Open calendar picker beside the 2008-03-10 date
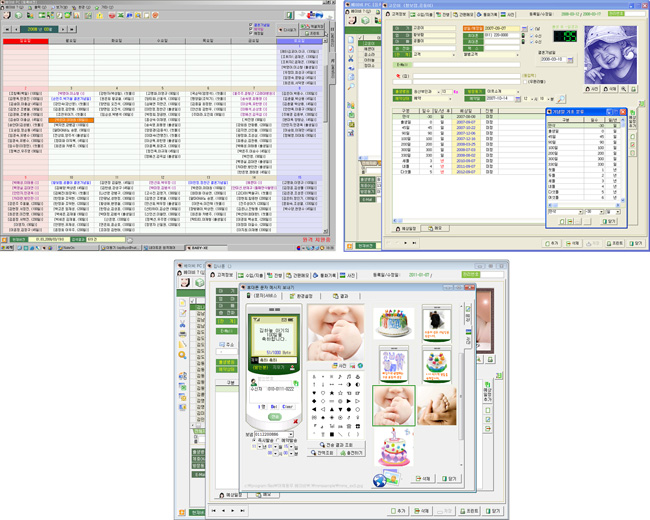 point(570,60)
